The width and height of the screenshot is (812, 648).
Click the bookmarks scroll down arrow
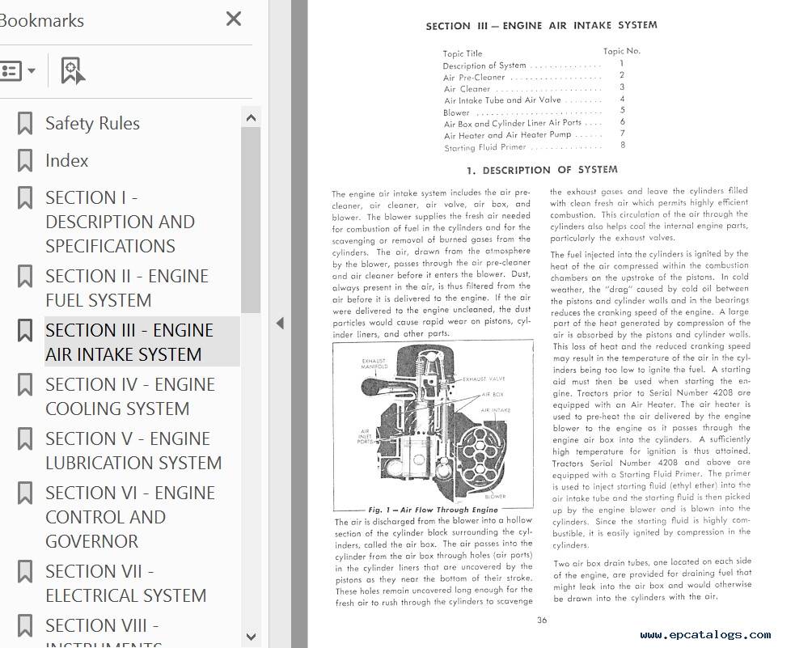coord(252,637)
